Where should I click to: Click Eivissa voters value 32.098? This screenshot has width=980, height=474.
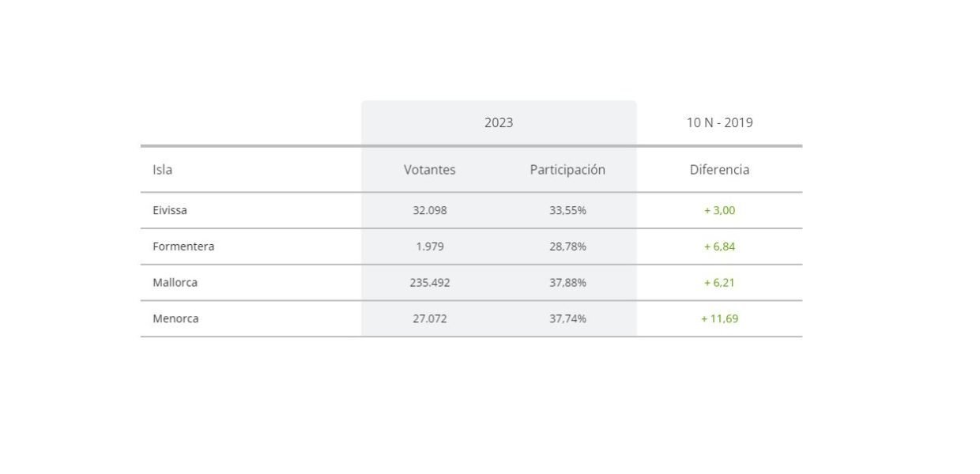[430, 210]
